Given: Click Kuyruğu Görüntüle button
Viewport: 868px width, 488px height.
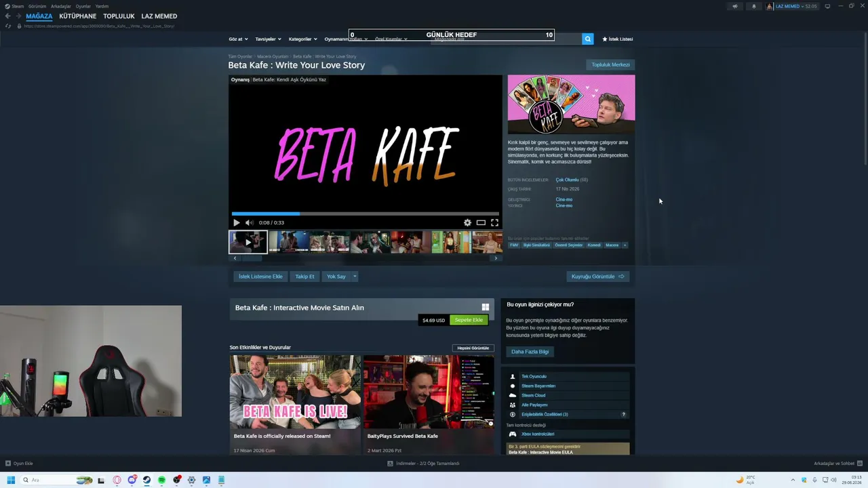Looking at the screenshot, I should tap(597, 277).
